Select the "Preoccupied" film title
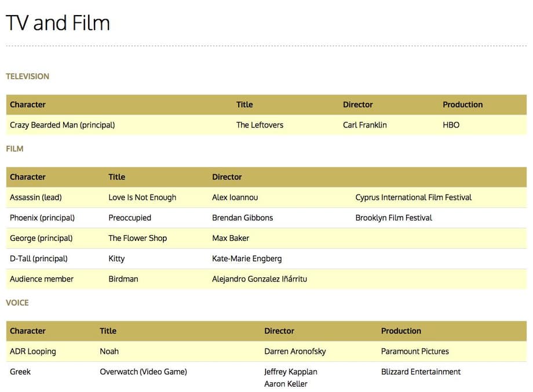Image resolution: width=533 pixels, height=392 pixels. tap(129, 218)
